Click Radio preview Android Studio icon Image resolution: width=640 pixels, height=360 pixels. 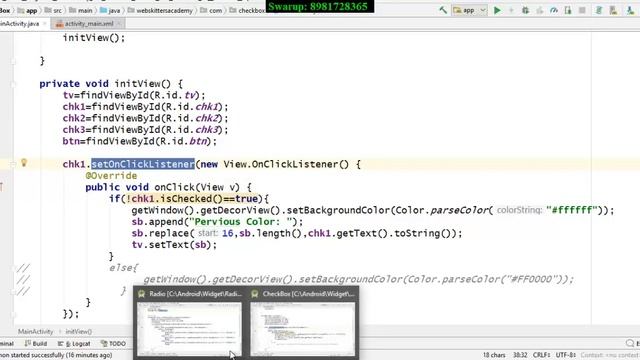[142, 294]
